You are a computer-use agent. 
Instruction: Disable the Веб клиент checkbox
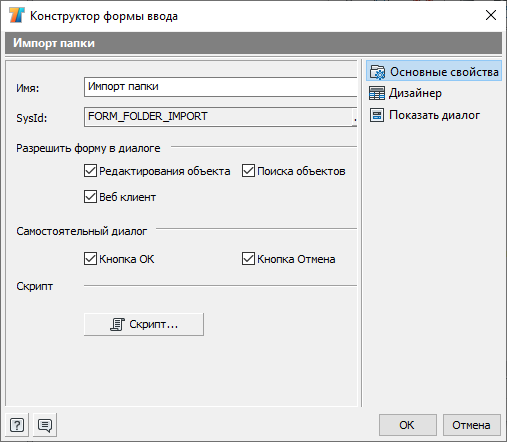pos(90,197)
